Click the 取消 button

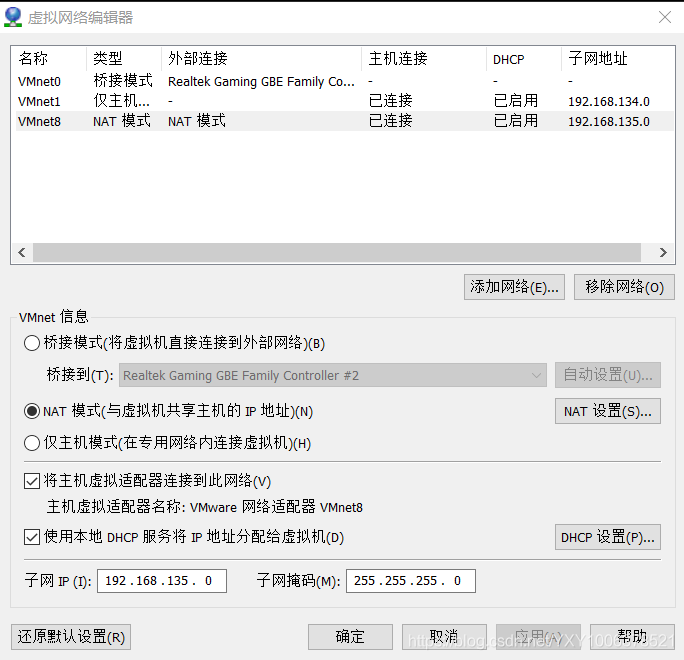[x=444, y=637]
